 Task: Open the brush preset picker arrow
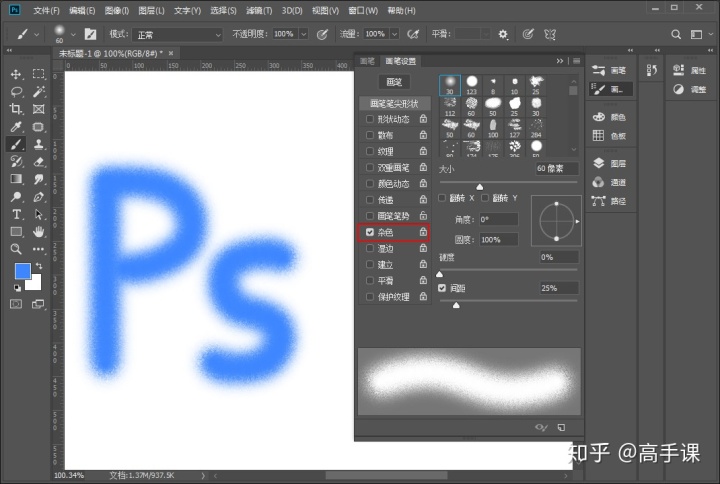tap(73, 34)
